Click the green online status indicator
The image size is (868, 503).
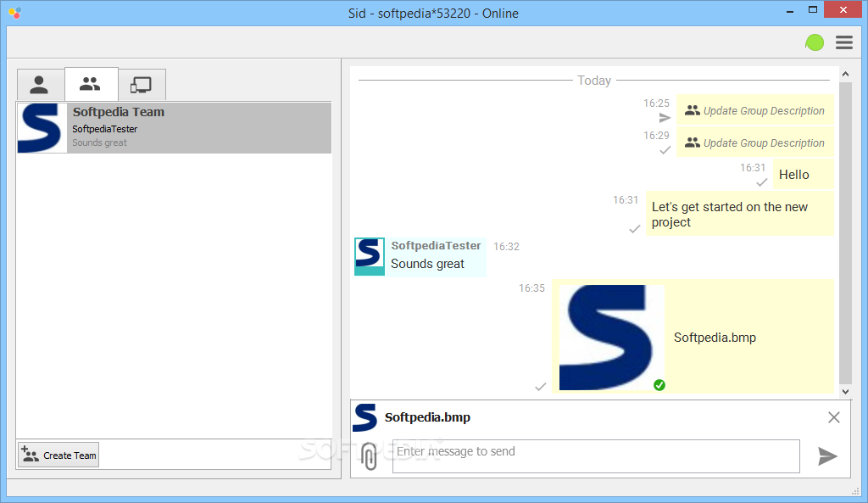pyautogui.click(x=815, y=42)
